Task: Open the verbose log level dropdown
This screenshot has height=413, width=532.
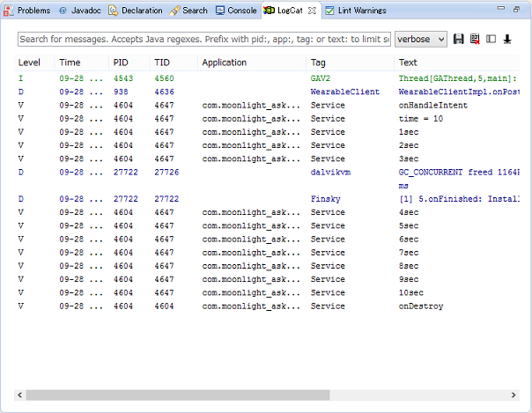Action: click(421, 40)
